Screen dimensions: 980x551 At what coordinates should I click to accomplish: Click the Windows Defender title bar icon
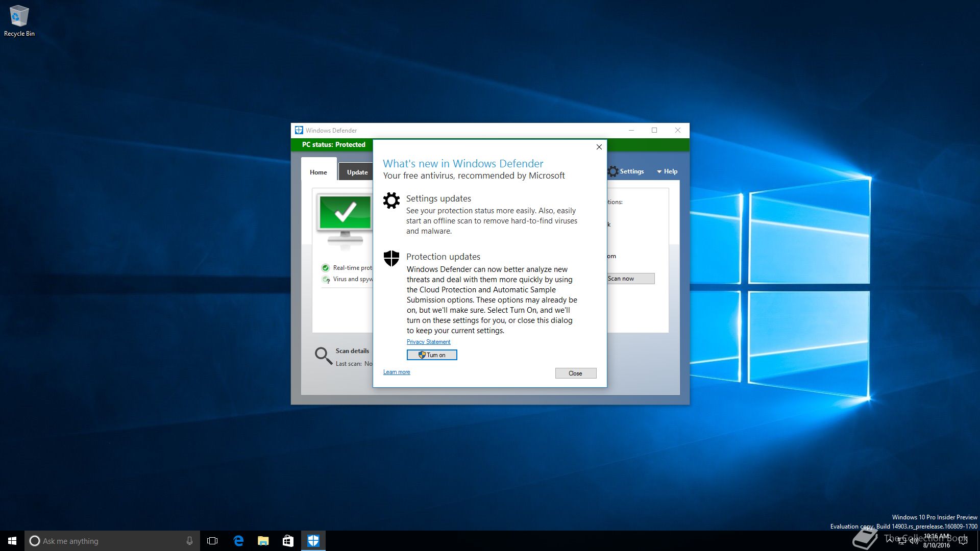click(299, 130)
